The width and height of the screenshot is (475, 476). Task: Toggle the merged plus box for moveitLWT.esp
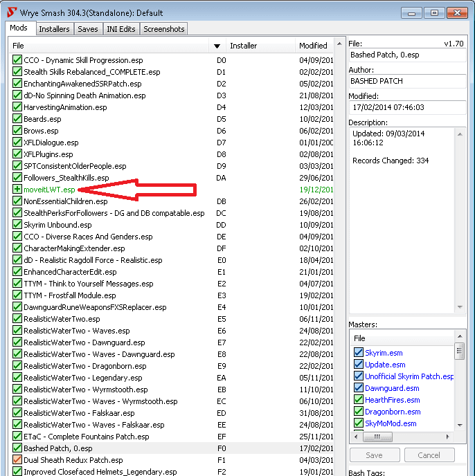[17, 189]
